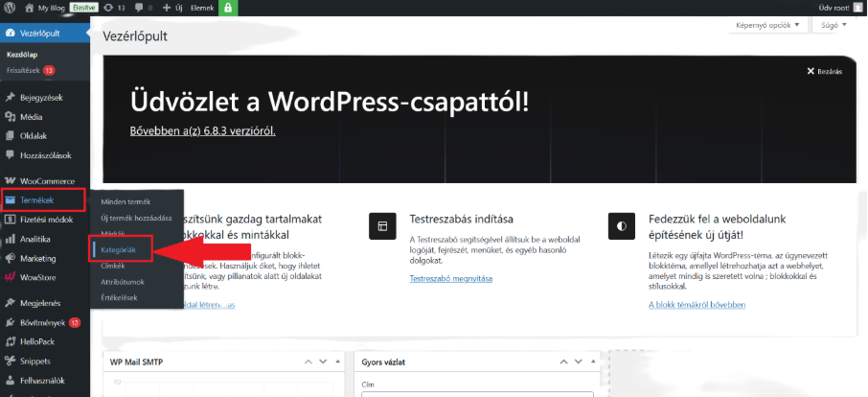Choose Új termék hozzáadása submenu item

(x=136, y=218)
